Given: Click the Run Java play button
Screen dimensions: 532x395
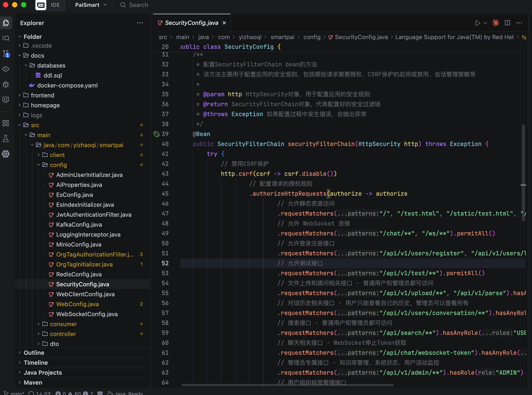Looking at the screenshot, I should click(x=477, y=23).
